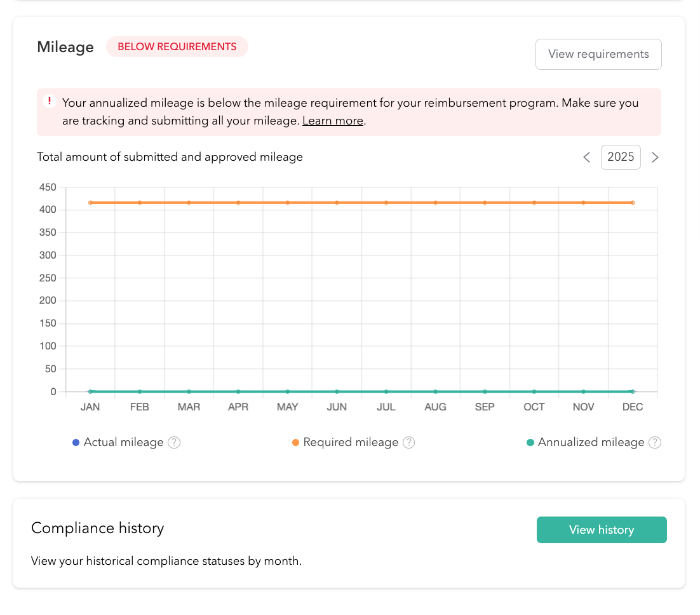Open the Required mileage help tooltip icon

pyautogui.click(x=409, y=442)
